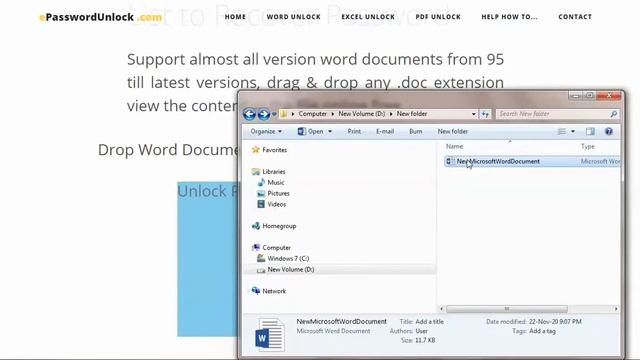Click left arrow of horizontal scrollbar
This screenshot has width=640, height=360.
coord(442,309)
